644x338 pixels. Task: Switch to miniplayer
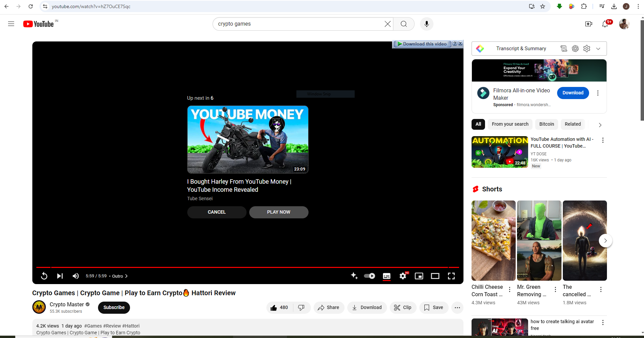tap(419, 276)
